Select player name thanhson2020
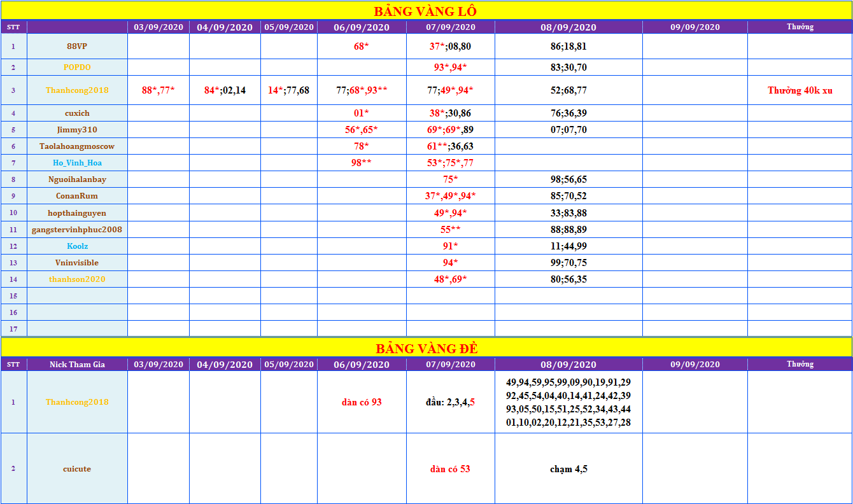Screen dimensions: 853x504 pyautogui.click(x=77, y=279)
